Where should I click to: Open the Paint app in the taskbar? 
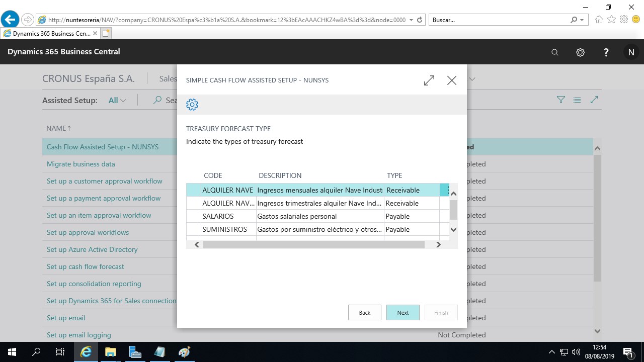[x=184, y=352]
